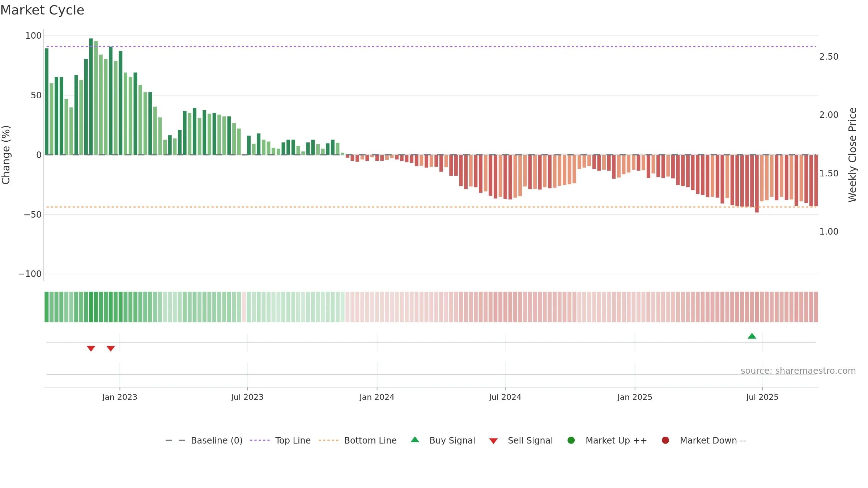Toggle the Buy Signal legend entry
This screenshot has width=868, height=488.
[443, 440]
